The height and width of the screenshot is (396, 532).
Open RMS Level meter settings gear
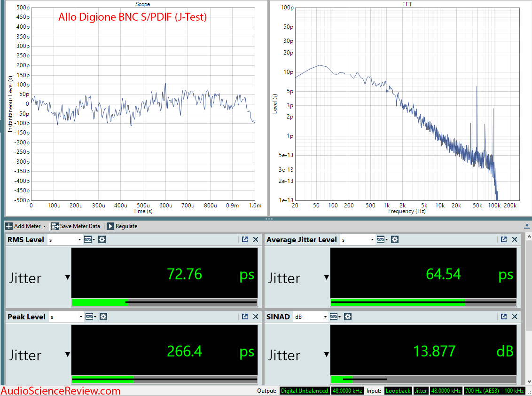[x=102, y=240]
